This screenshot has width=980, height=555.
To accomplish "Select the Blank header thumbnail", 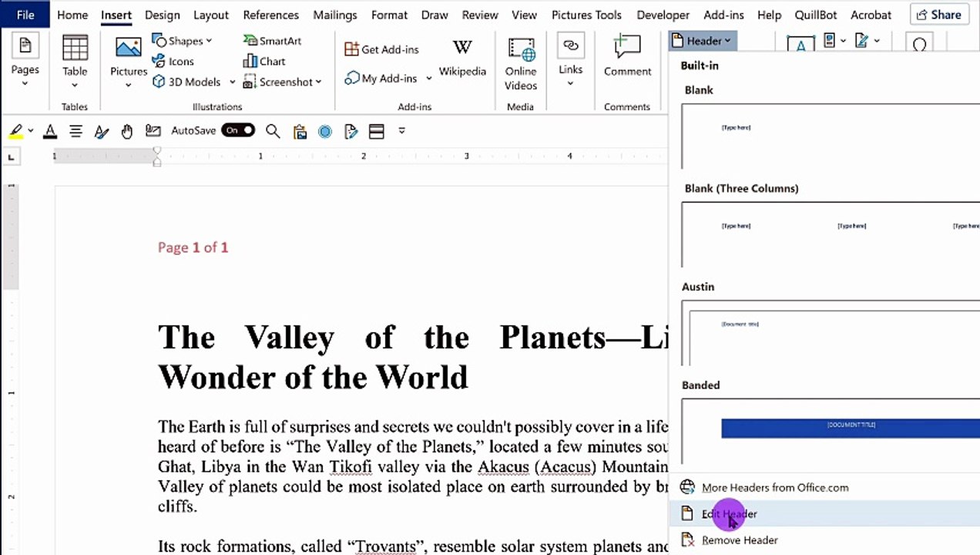I will point(831,136).
